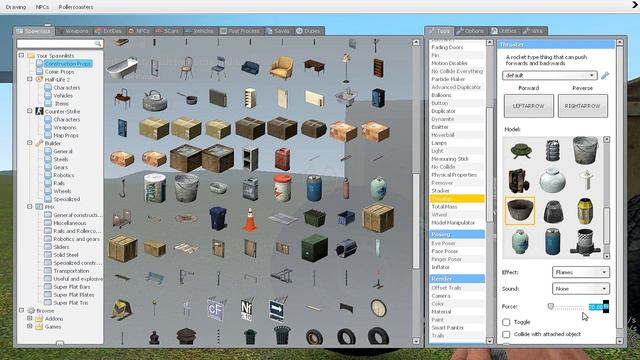
Task: Select the Camera render tool
Action: pyautogui.click(x=456, y=296)
